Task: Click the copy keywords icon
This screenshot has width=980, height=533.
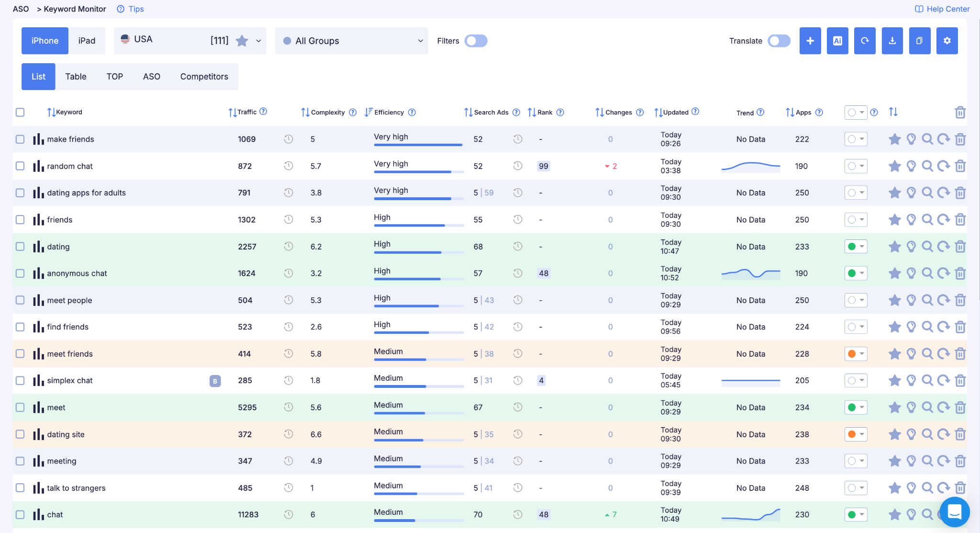Action: pyautogui.click(x=920, y=41)
